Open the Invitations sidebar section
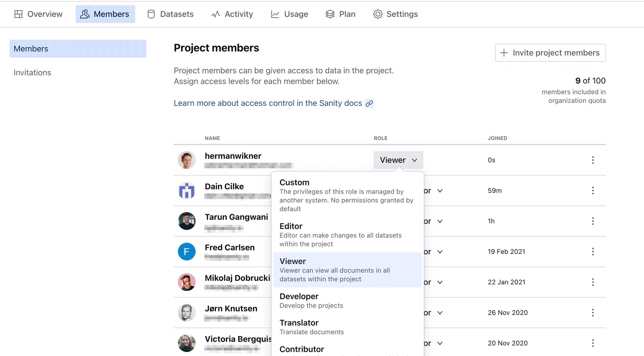The width and height of the screenshot is (644, 356). pyautogui.click(x=33, y=72)
